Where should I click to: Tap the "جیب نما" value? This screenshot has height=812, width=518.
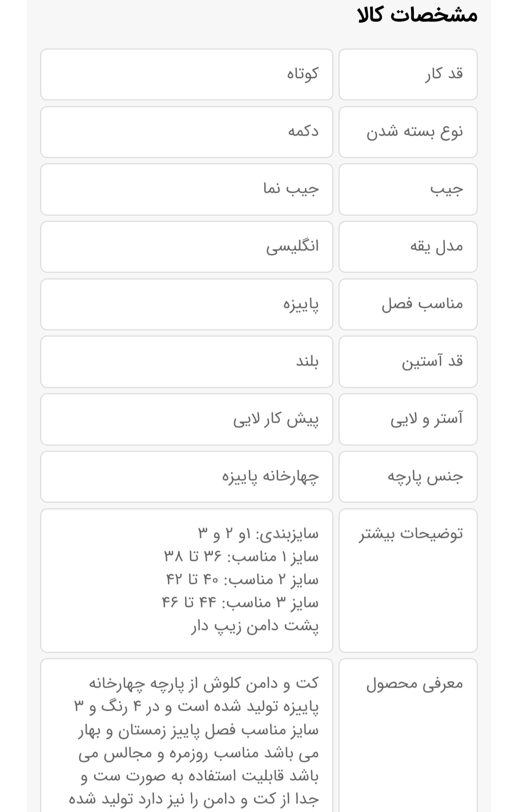point(291,189)
